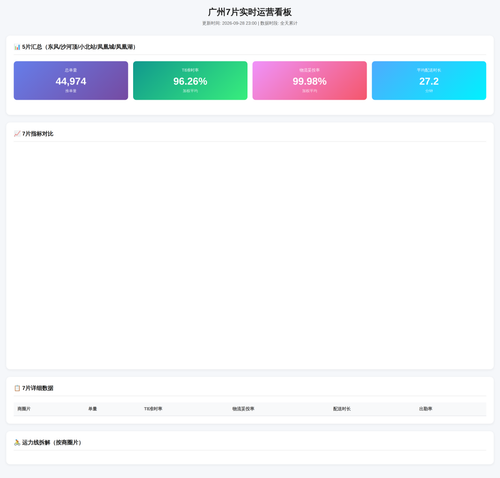Screen dimensions: 500x478
Task: Click the cyclist icon beside 运力线拆解
Action: coord(17,442)
